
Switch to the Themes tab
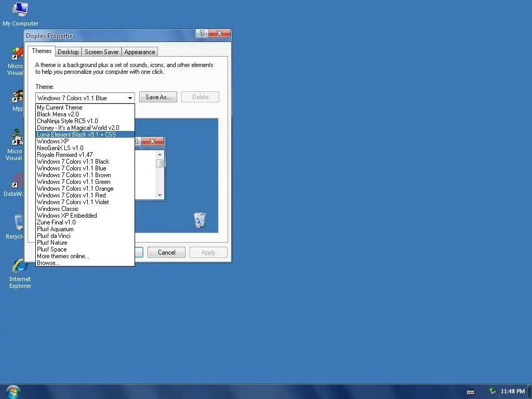(42, 51)
